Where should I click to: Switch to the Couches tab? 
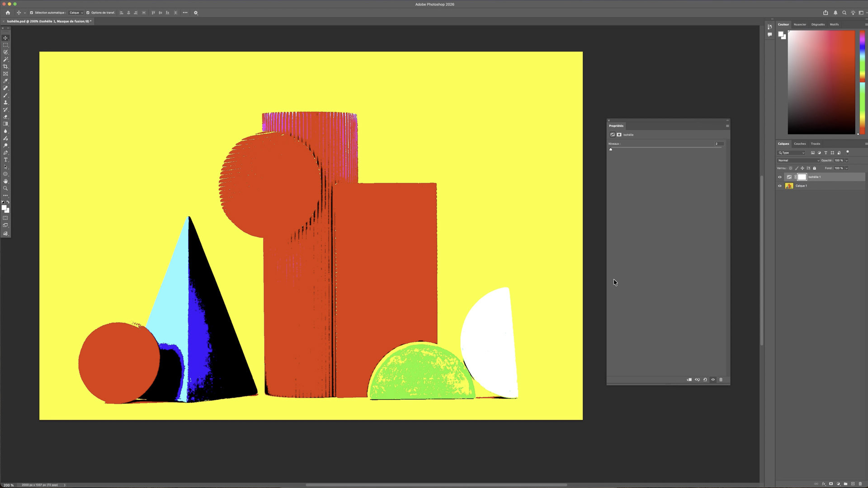[x=800, y=144]
